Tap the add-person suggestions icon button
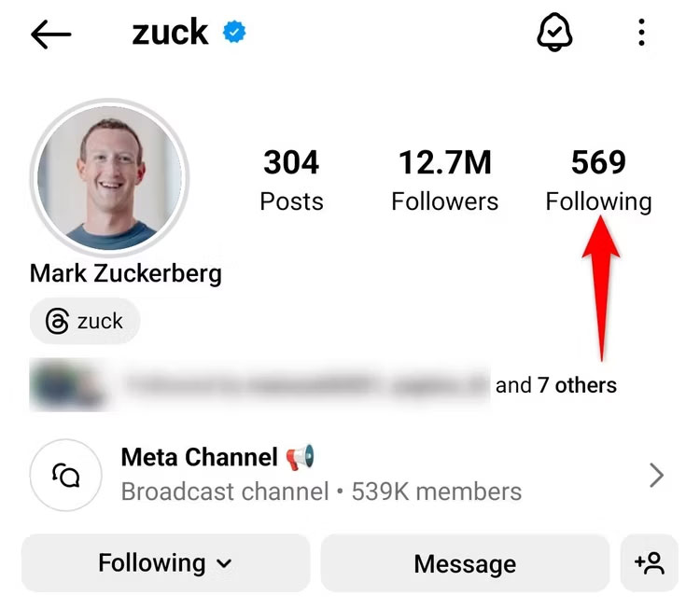Viewport: 700px width, 609px height. tap(649, 563)
